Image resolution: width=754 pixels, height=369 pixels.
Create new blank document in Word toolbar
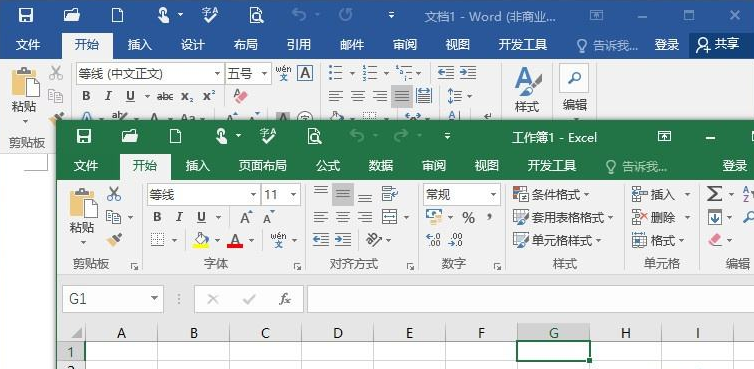117,15
